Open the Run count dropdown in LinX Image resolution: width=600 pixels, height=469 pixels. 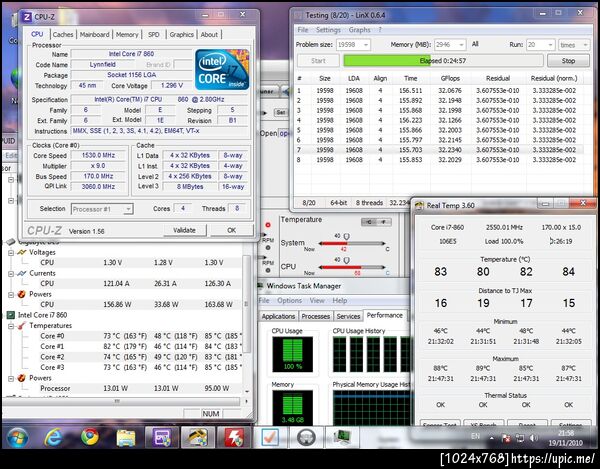pyautogui.click(x=540, y=45)
